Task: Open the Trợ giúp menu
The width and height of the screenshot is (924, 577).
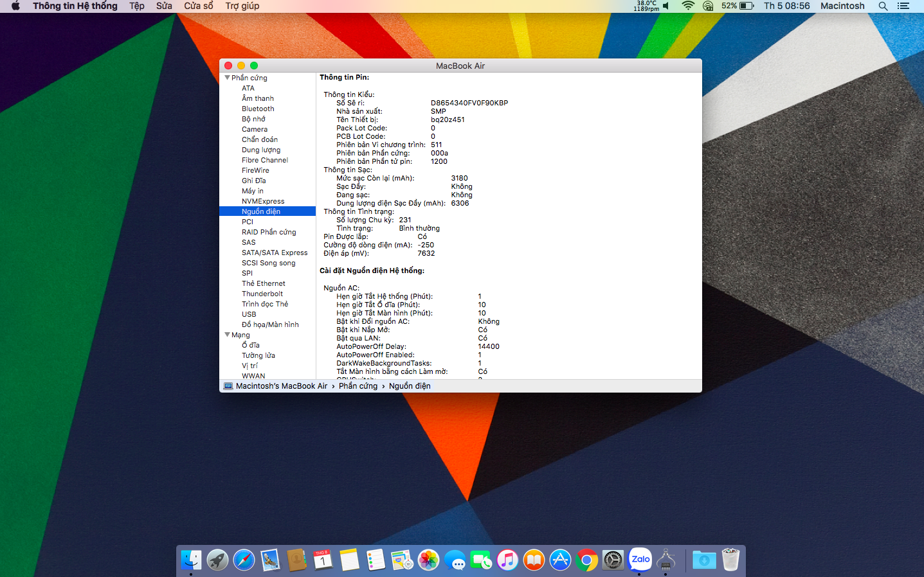Action: tap(242, 6)
